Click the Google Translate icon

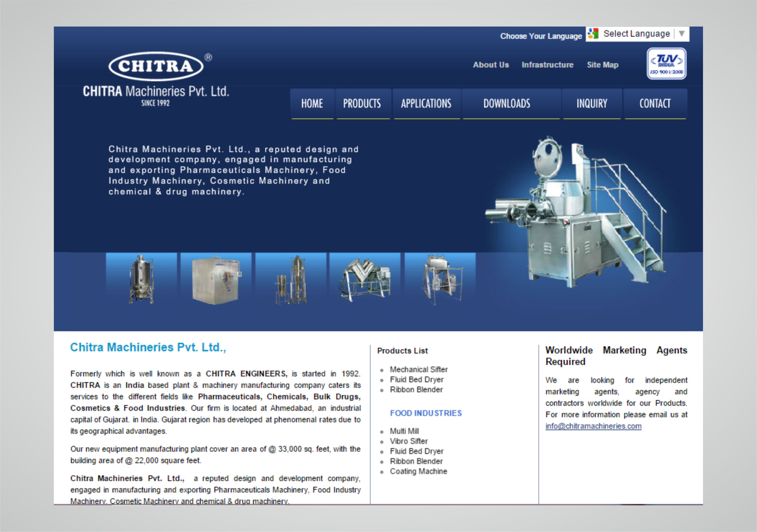(593, 34)
